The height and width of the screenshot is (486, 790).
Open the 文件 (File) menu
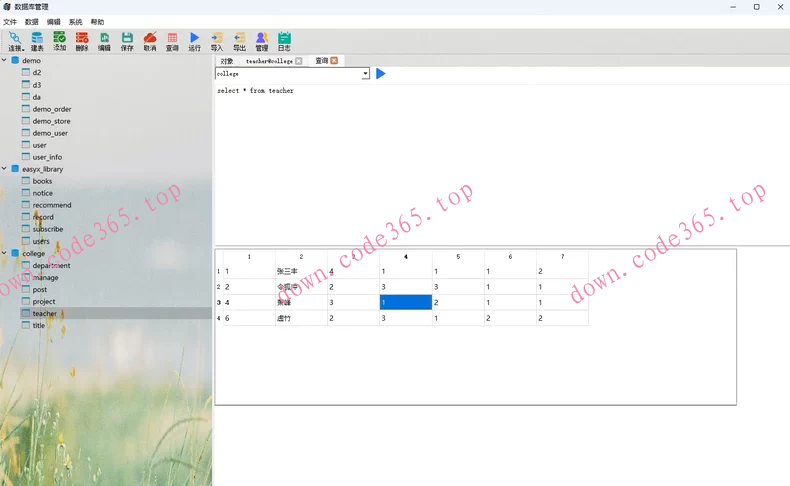[x=10, y=22]
